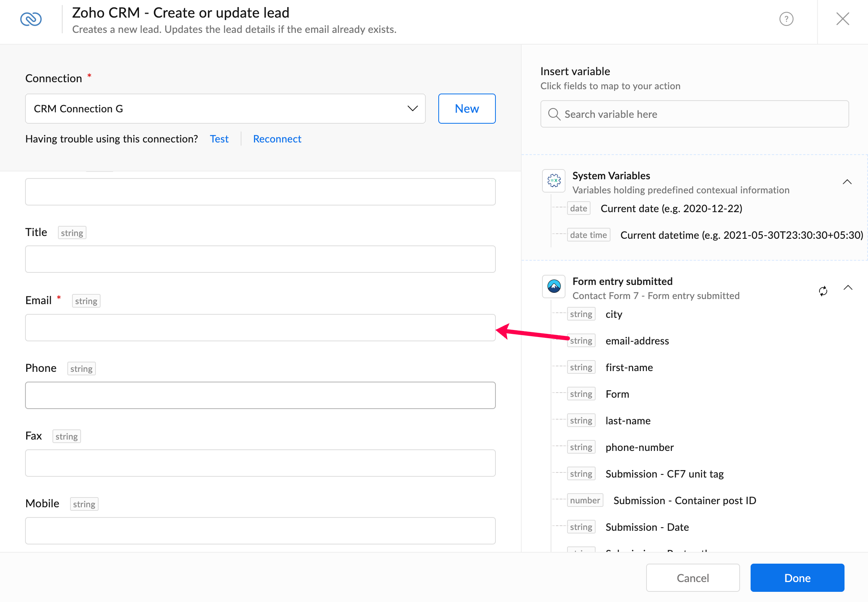Insert the Current date variable
Screen dimensions: 868x602
(672, 208)
